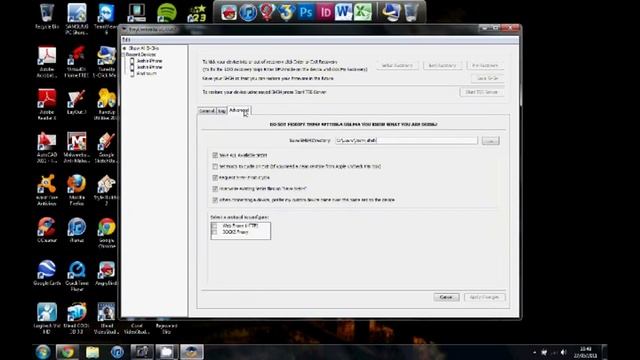Open the Adobe Acrobat desktop shortcut
The image size is (640, 360).
pyautogui.click(x=47, y=61)
